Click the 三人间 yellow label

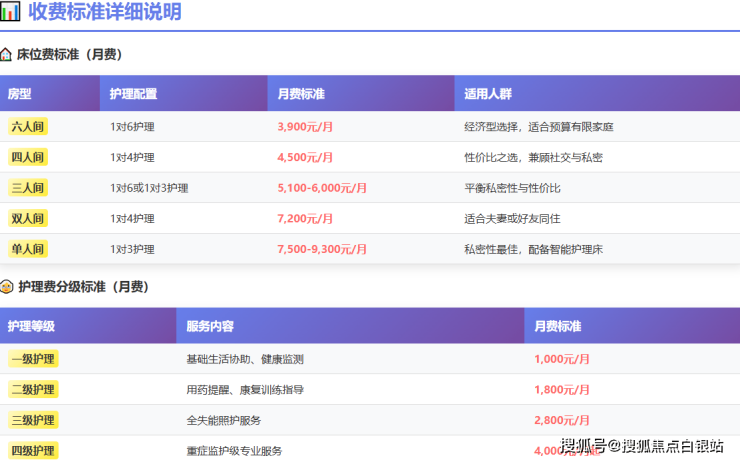28,188
